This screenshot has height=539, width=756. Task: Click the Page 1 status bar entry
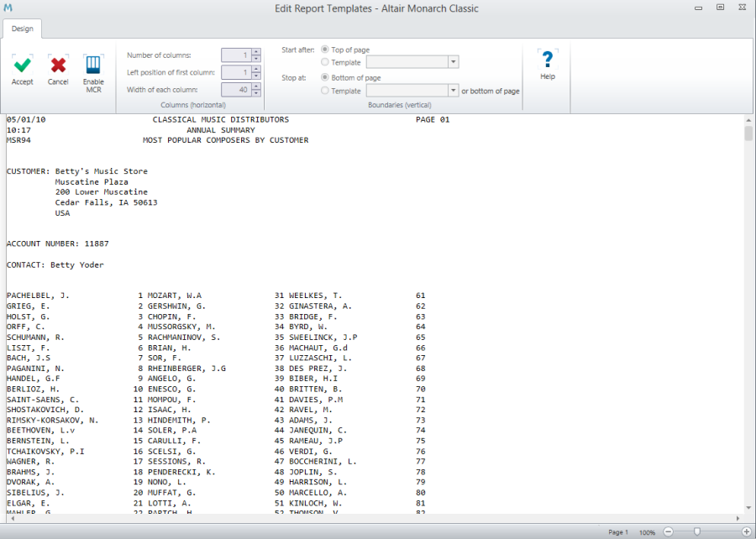(x=618, y=532)
